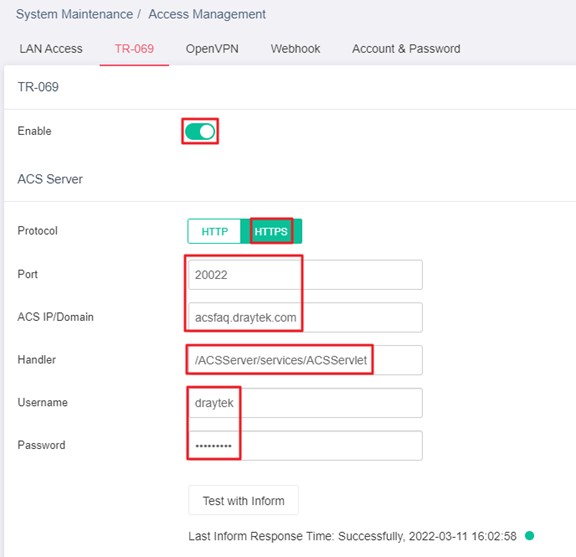Click the Last Inform Response Time text
The image size is (576, 557).
352,536
